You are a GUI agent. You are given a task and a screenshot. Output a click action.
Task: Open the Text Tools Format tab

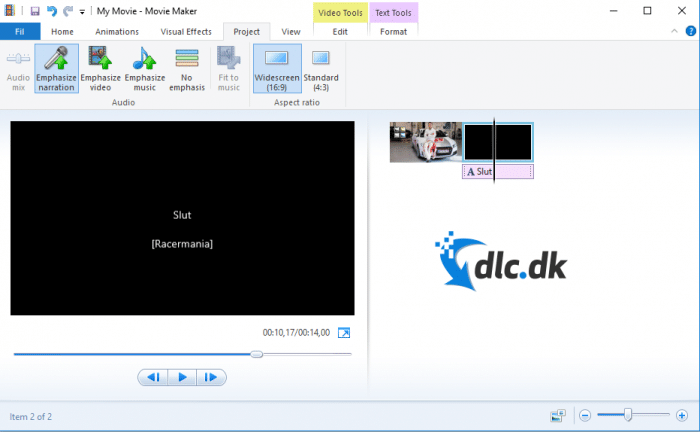click(393, 32)
